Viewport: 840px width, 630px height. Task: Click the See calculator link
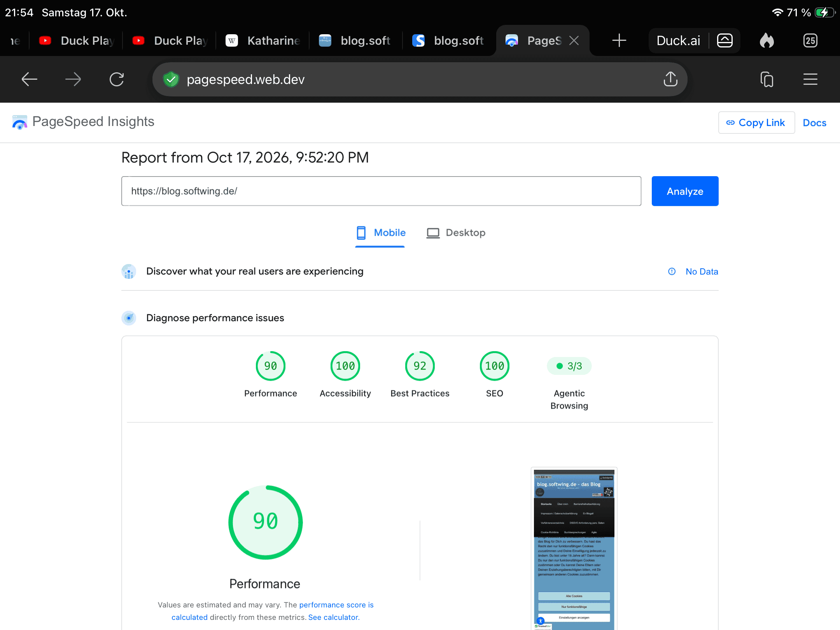[x=334, y=618]
